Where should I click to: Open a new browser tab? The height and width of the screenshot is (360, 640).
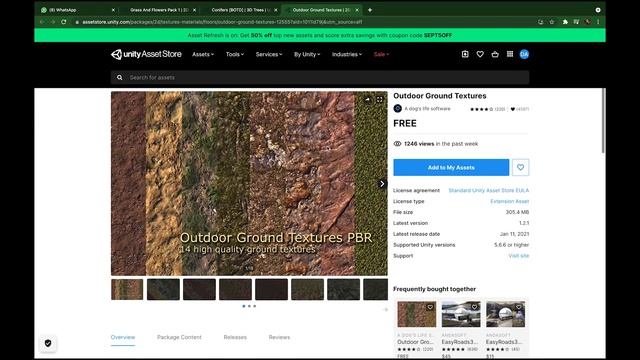pos(370,10)
